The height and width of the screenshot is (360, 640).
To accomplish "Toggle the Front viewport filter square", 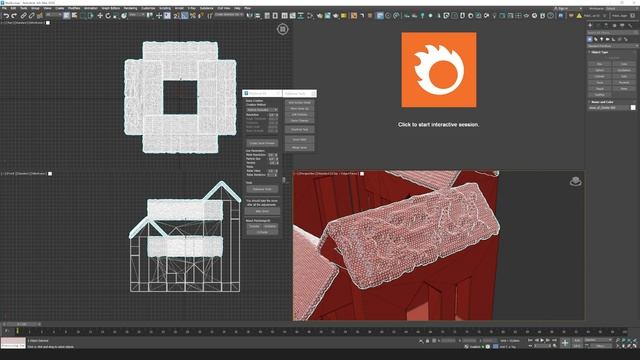I will 50,173.
